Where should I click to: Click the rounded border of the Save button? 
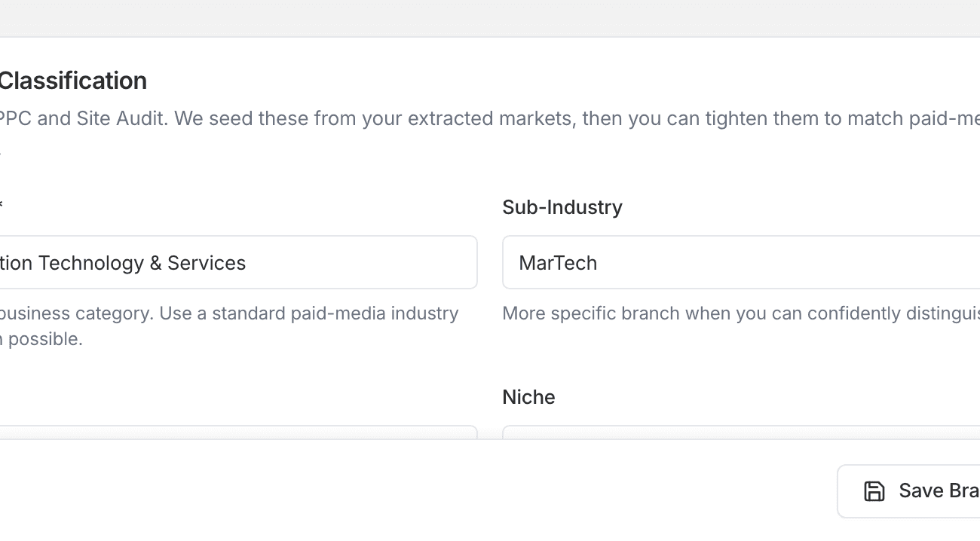[839, 491]
